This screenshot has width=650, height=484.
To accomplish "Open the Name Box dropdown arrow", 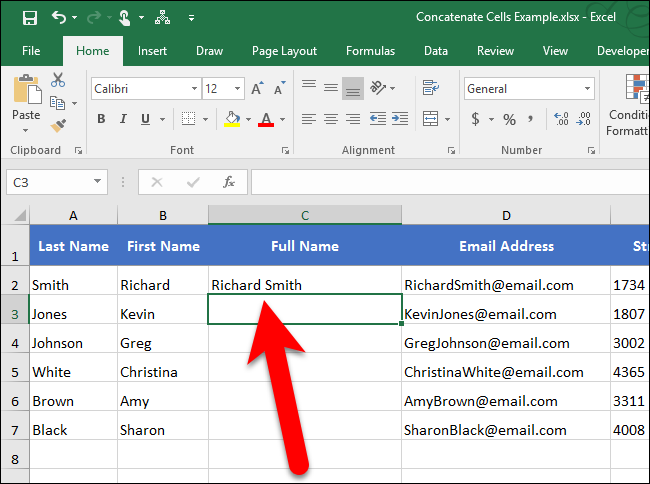I will pos(98,182).
